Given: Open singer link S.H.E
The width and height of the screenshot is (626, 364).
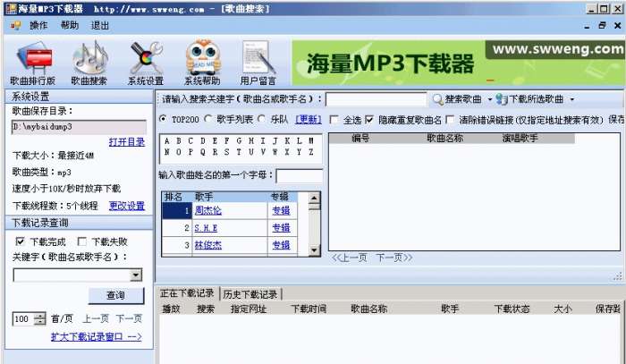Looking at the screenshot, I should pyautogui.click(x=206, y=228).
